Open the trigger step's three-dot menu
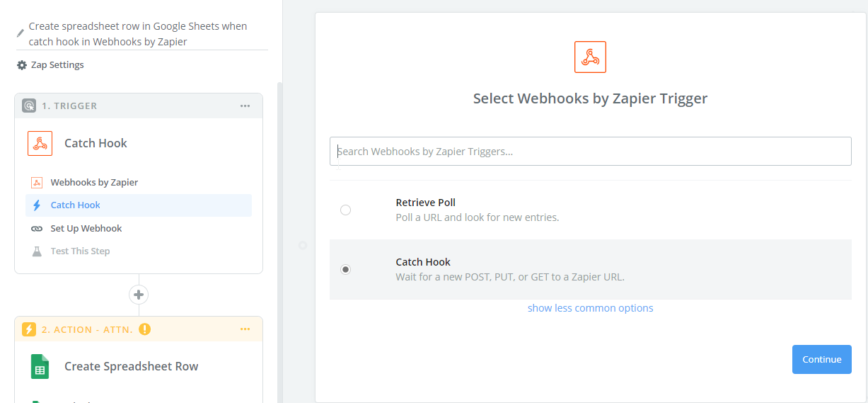 coord(245,106)
